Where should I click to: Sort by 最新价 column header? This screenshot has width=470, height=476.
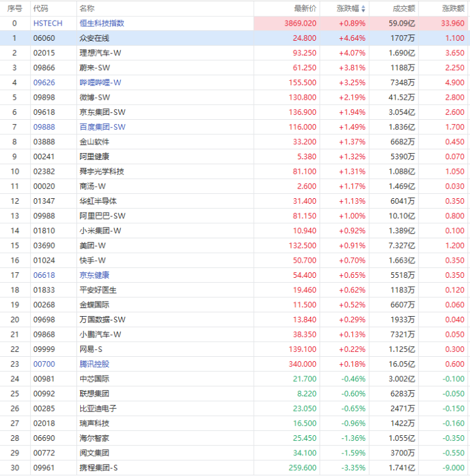pyautogui.click(x=305, y=9)
